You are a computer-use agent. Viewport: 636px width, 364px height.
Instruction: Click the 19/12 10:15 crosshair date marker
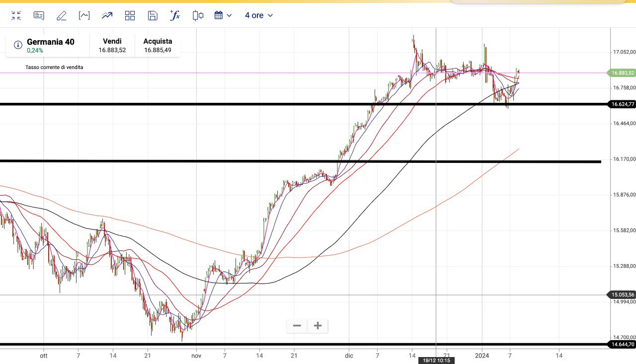[x=437, y=360]
